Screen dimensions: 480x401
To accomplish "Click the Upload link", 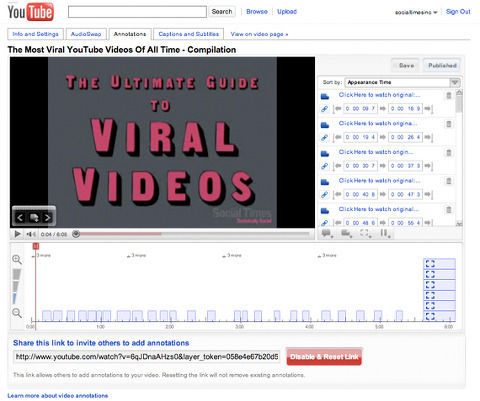I will click(x=287, y=12).
